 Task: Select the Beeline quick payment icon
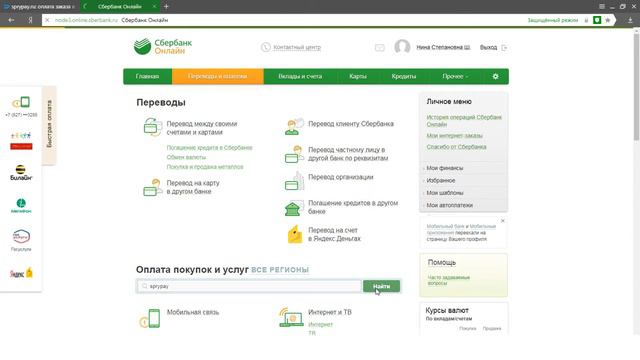click(21, 173)
